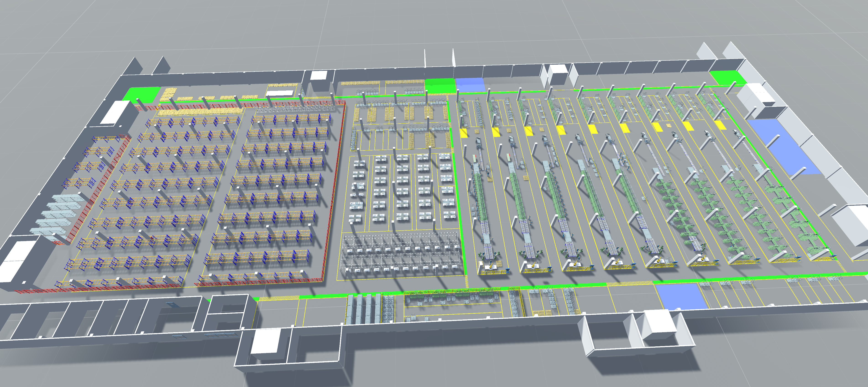Click the rightmost yellow square floor marker
Screen dimensions: 868x387
720,125
